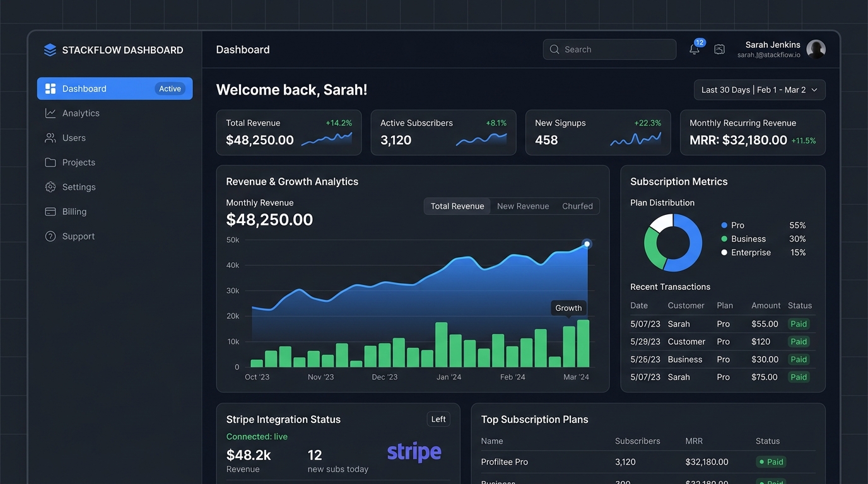This screenshot has width=868, height=484.
Task: Open the Users sidebar menu item
Action: [x=115, y=138]
